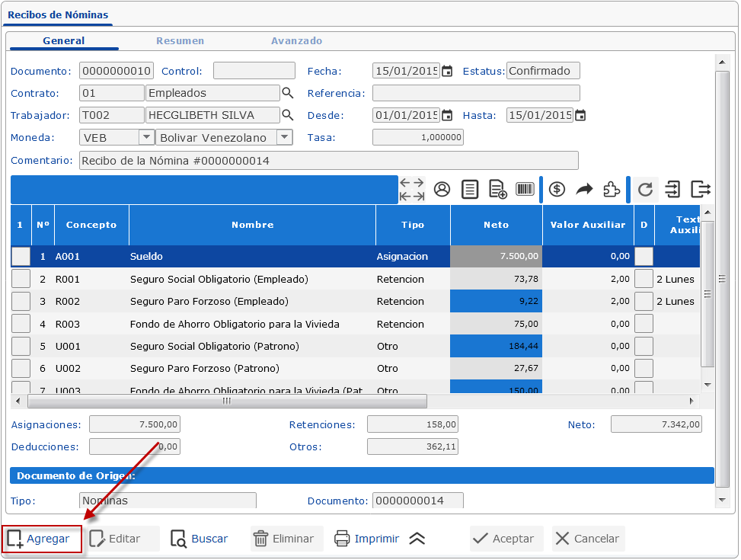Select checkbox for Seguro Paro Forzoso (Empleado)
This screenshot has width=741, height=560.
pyautogui.click(x=21, y=301)
